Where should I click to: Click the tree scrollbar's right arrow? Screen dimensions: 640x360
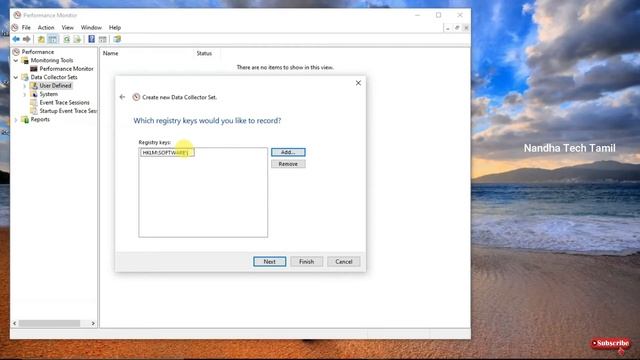click(93, 323)
